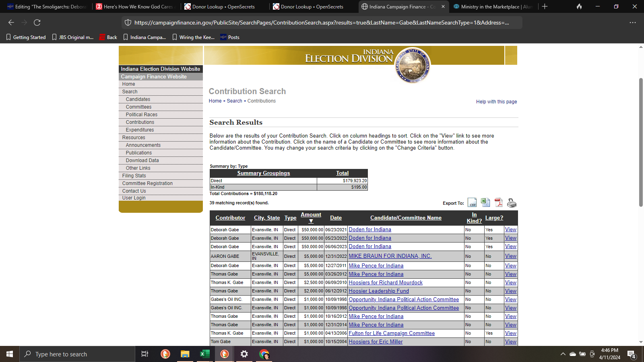
Task: Sort results by the Large? column
Action: coord(494,218)
